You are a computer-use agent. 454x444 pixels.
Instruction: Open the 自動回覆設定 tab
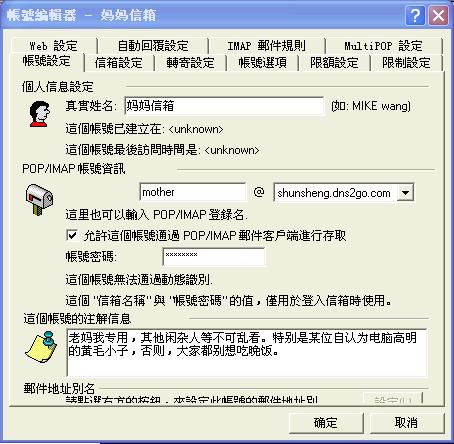coord(153,46)
